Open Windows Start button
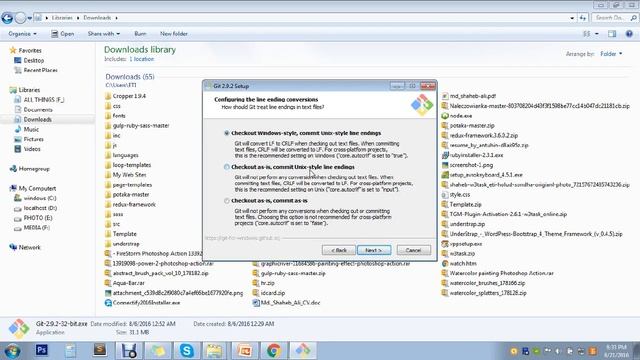This screenshot has height=360, width=640. [12, 351]
